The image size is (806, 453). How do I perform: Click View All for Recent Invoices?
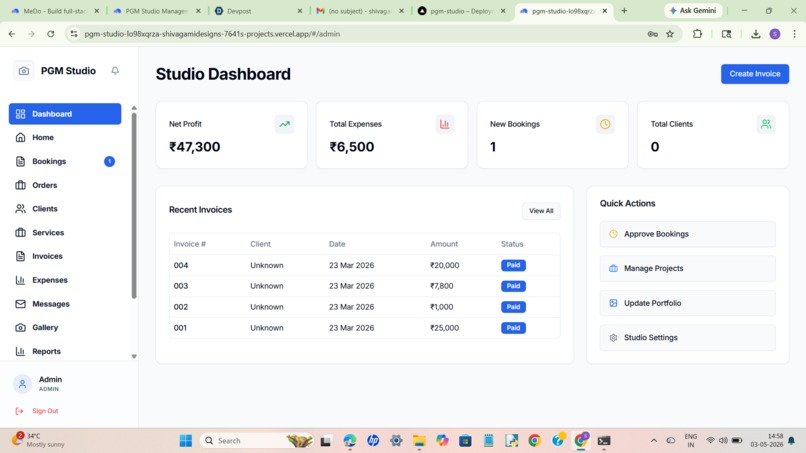pyautogui.click(x=541, y=211)
